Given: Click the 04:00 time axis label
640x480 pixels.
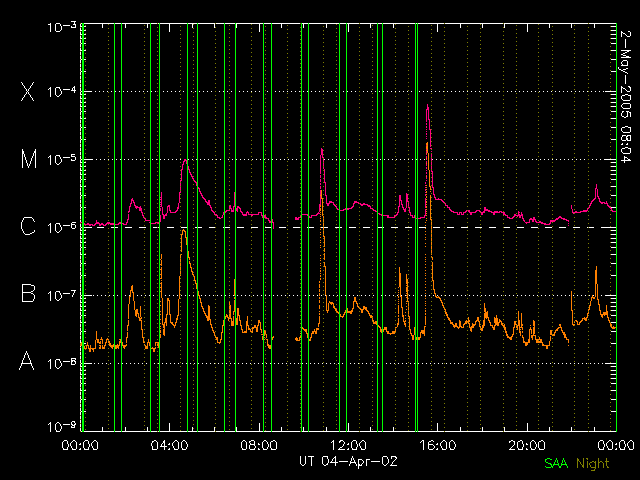Looking at the screenshot, I should [x=170, y=445].
